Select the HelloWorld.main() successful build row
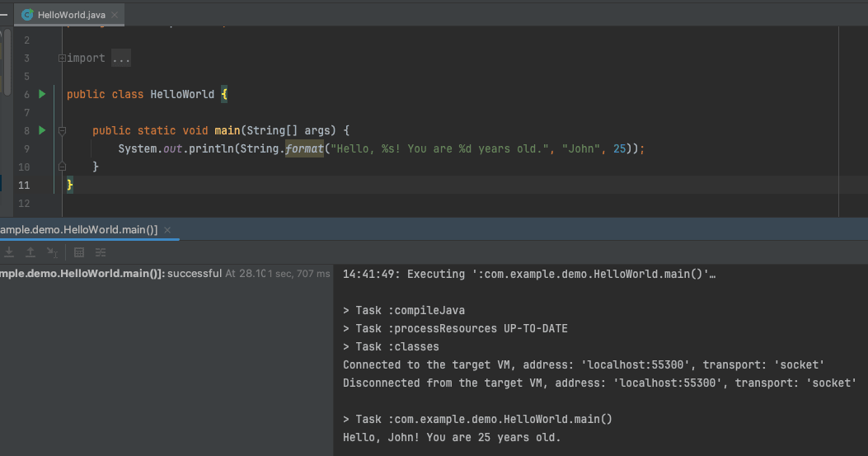 tap(166, 274)
